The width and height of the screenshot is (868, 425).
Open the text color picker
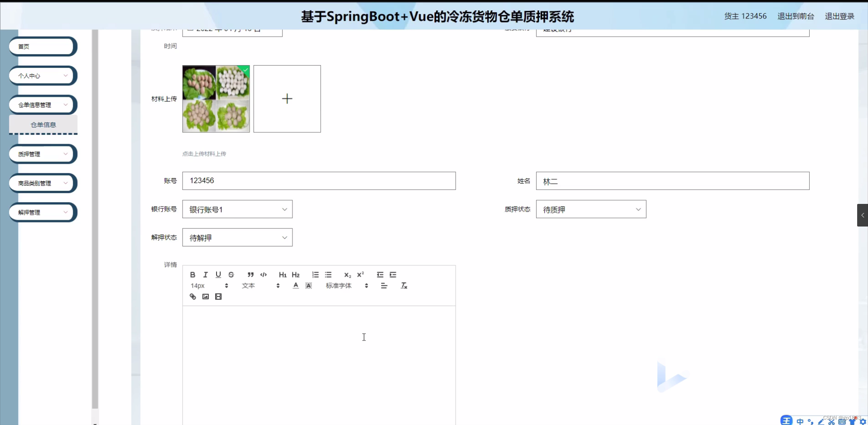[x=295, y=285]
